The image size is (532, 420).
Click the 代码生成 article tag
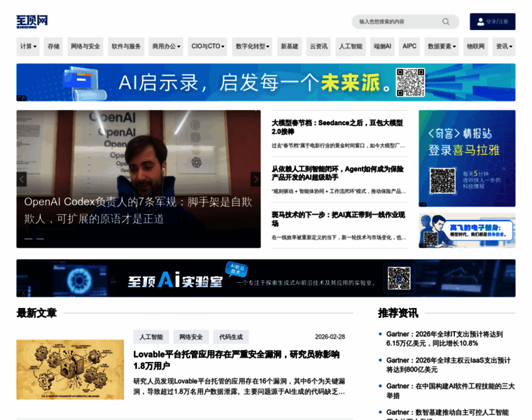click(x=231, y=337)
